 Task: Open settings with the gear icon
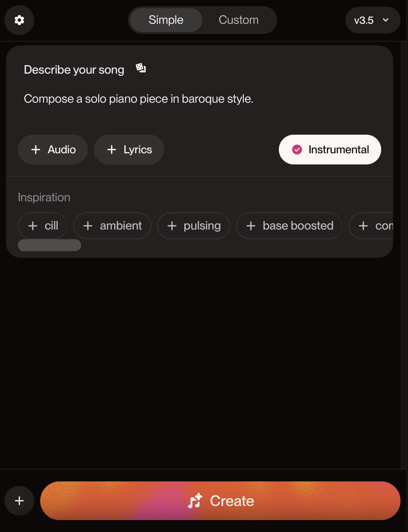tap(19, 20)
